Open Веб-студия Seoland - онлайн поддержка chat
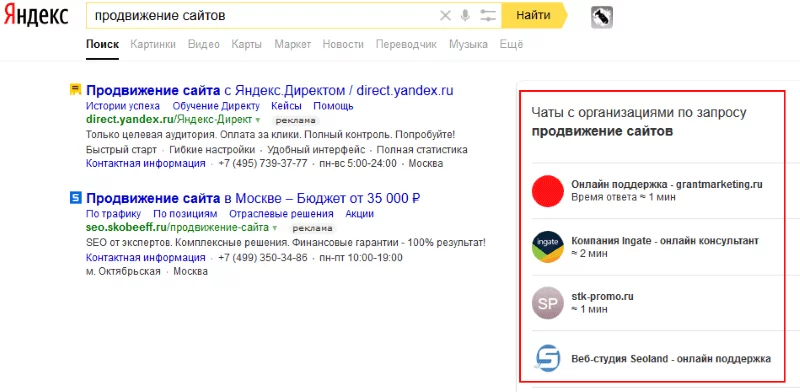Viewport: 800px width, 392px height. click(671, 359)
